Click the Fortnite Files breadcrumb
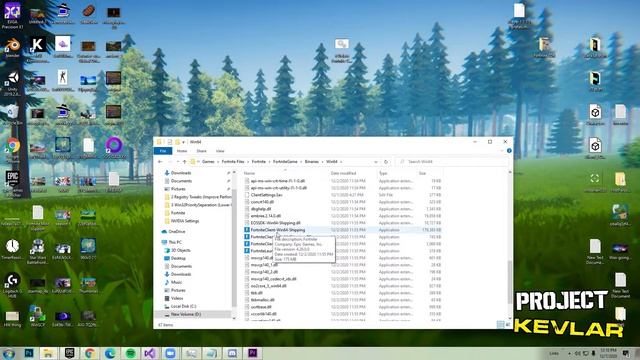 coord(233,162)
